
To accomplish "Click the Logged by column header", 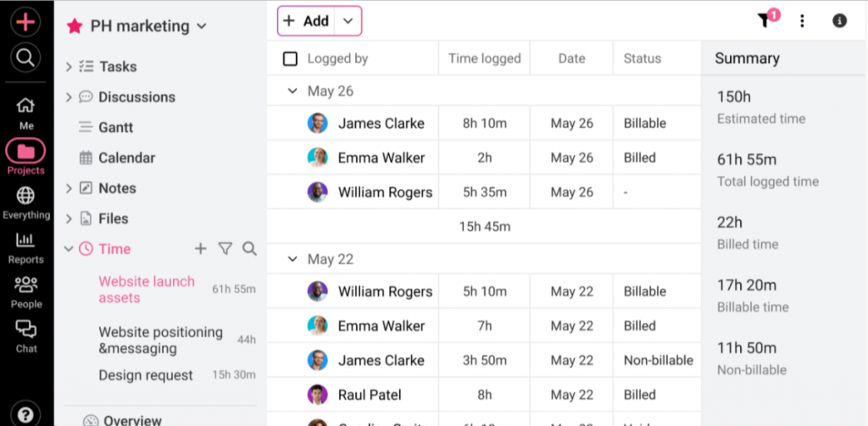I will 337,58.
